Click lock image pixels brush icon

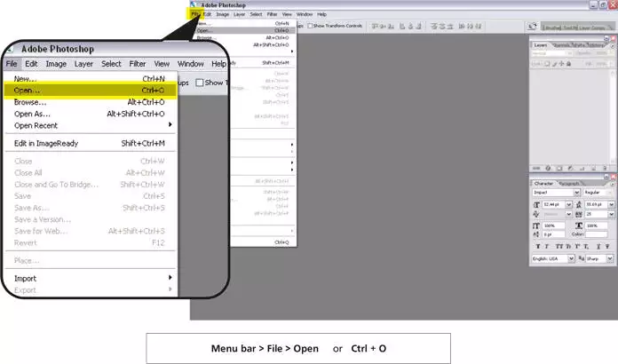[x=555, y=64]
